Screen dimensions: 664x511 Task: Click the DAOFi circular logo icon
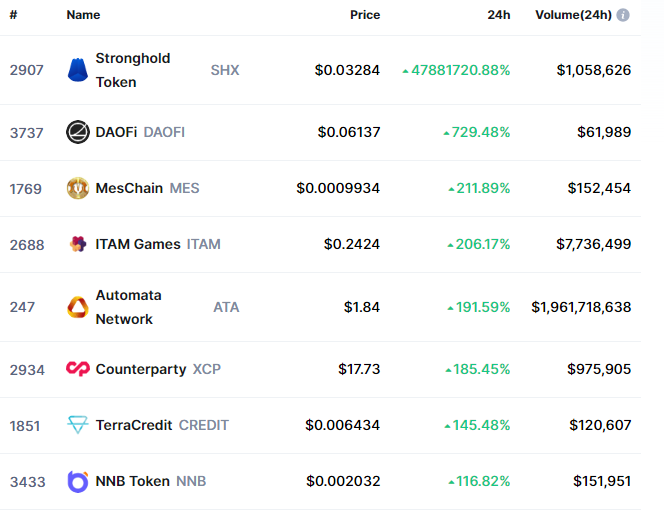(x=78, y=132)
